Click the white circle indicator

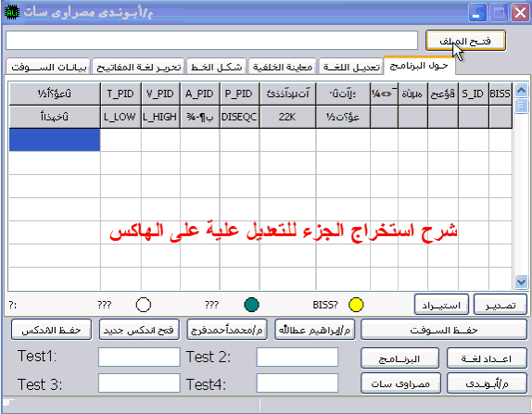tap(143, 305)
